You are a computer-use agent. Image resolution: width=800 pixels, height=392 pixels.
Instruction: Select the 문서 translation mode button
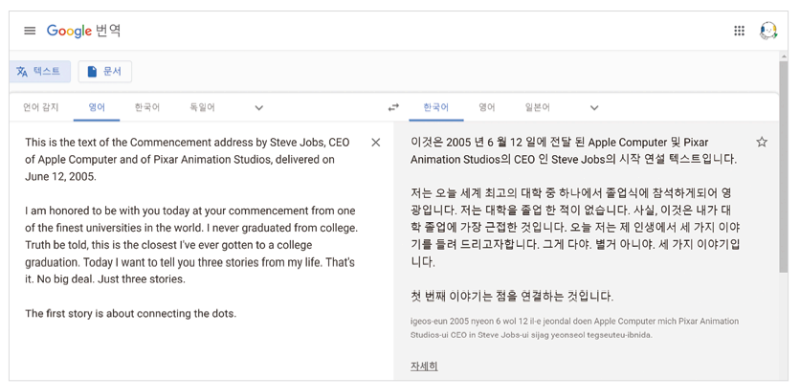105,71
